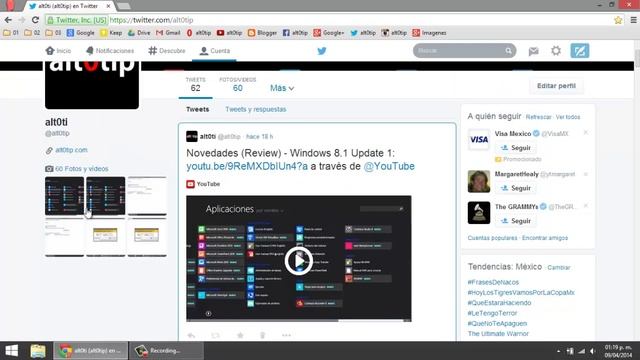Play the embedded YouTube video
The width and height of the screenshot is (640, 360).
[x=299, y=261]
